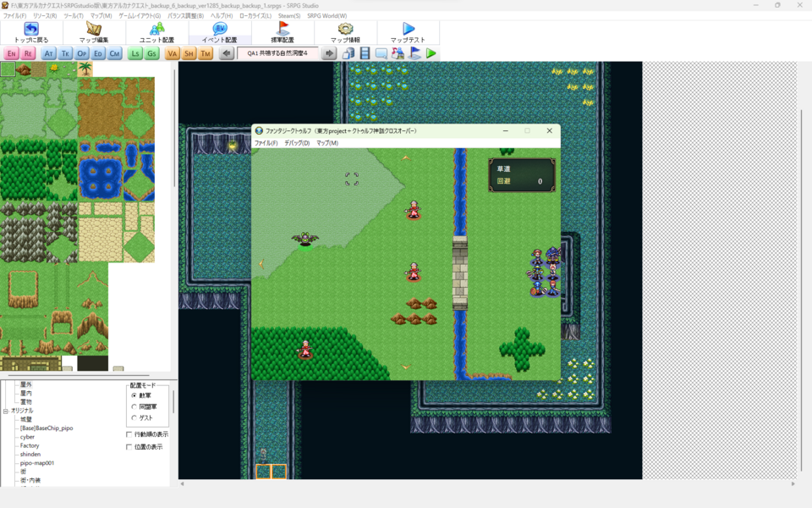
Task: Select the pink EN event button
Action: [x=11, y=53]
